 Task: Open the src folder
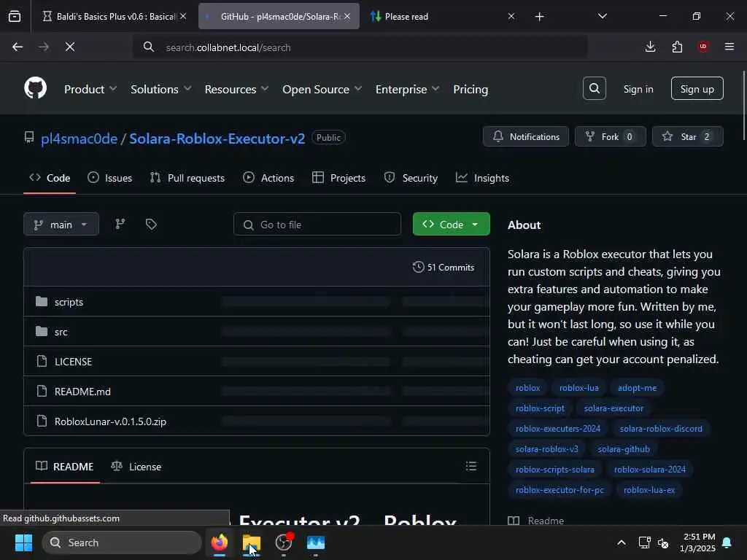point(61,332)
